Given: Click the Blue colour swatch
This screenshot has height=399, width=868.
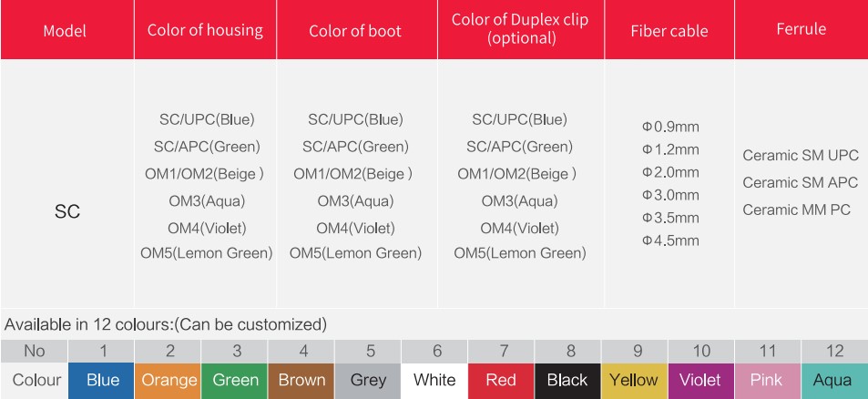Looking at the screenshot, I should tap(101, 381).
